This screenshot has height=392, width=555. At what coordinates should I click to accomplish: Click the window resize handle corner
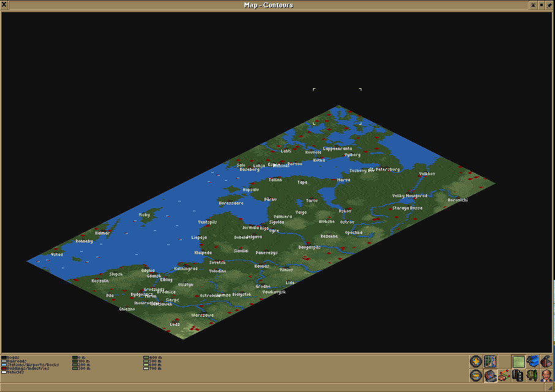coord(549,387)
